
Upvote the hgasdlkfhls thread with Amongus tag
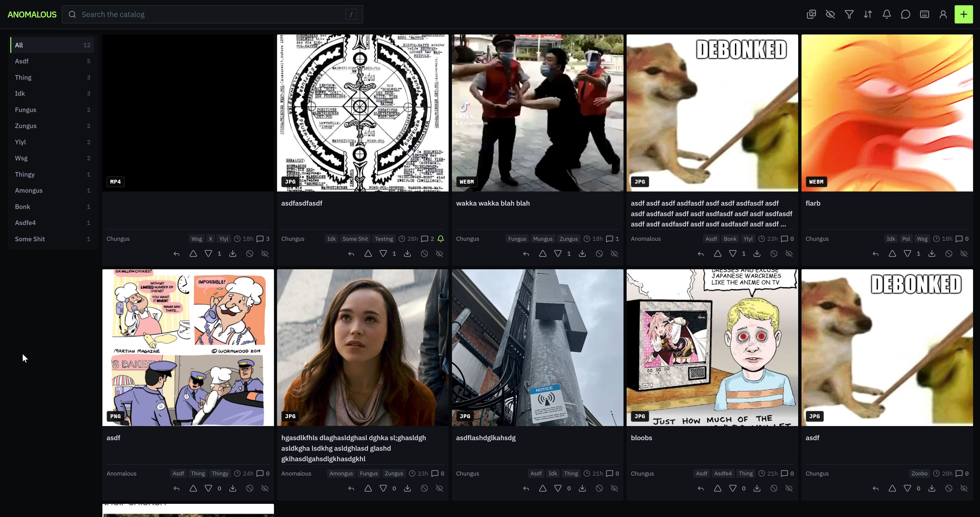click(x=368, y=488)
